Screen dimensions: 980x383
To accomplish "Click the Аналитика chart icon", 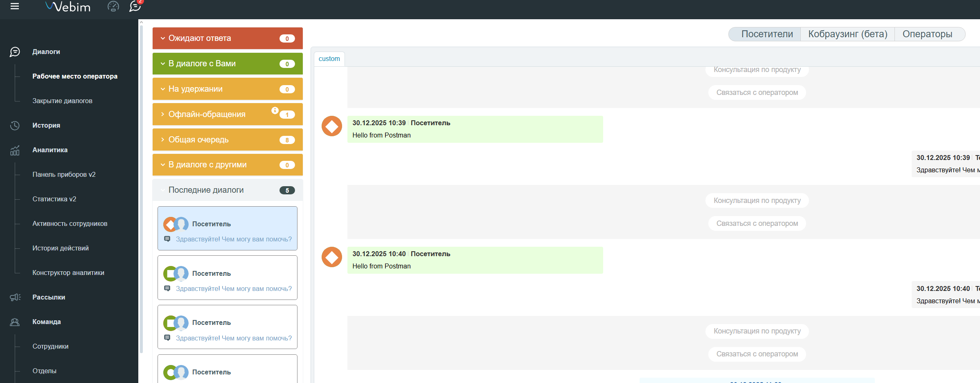I will (x=15, y=150).
